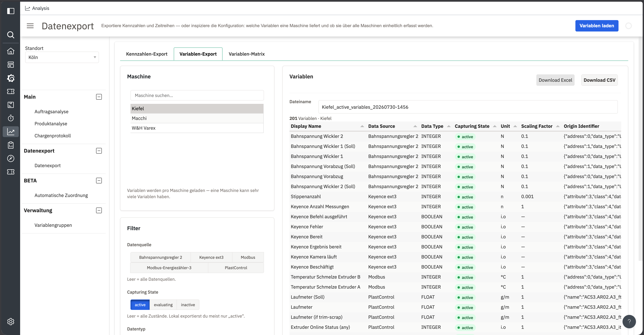
Task: Click Laufmeter (if trim-scrap) row
Action: [455, 317]
